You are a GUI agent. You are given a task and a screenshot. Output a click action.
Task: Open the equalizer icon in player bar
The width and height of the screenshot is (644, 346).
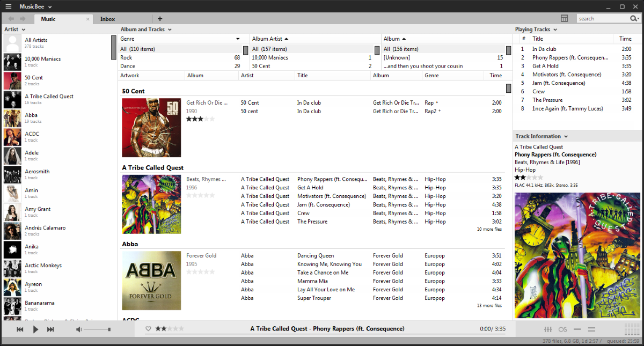(548, 329)
